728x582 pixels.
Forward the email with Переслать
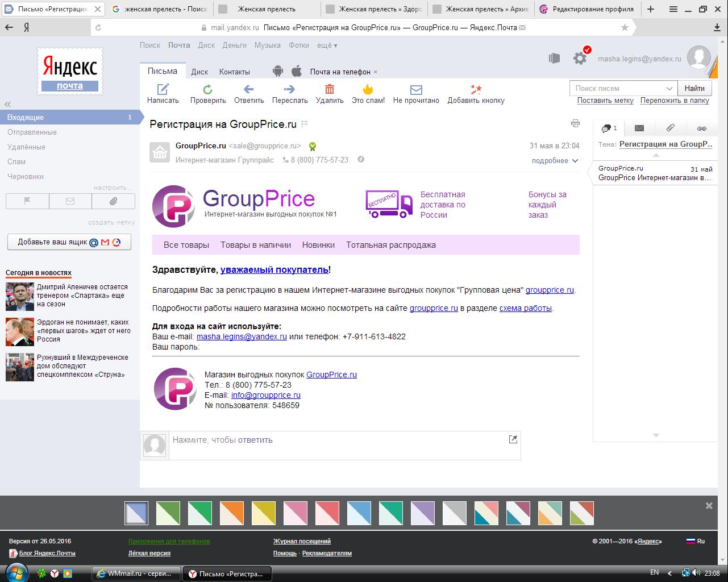(x=290, y=94)
